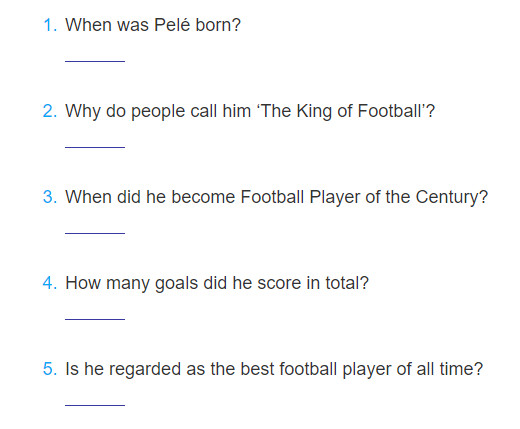
Task: Select the 'Is he regarded as' question text
Action: click(x=274, y=369)
